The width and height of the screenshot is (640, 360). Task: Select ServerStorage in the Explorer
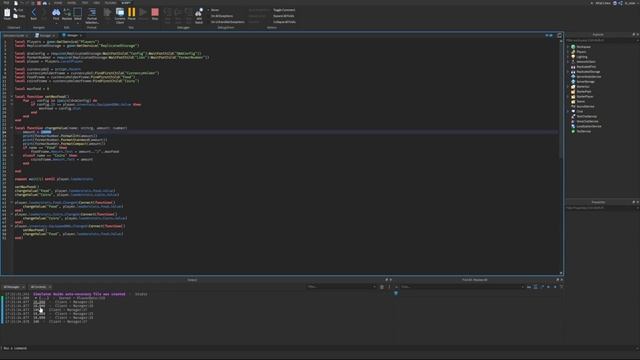(585, 82)
